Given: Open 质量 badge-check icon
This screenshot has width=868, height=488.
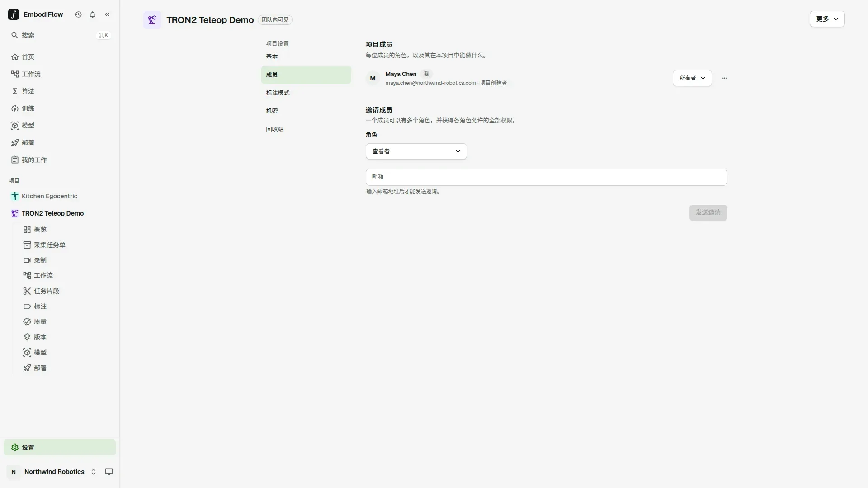Looking at the screenshot, I should pyautogui.click(x=27, y=322).
